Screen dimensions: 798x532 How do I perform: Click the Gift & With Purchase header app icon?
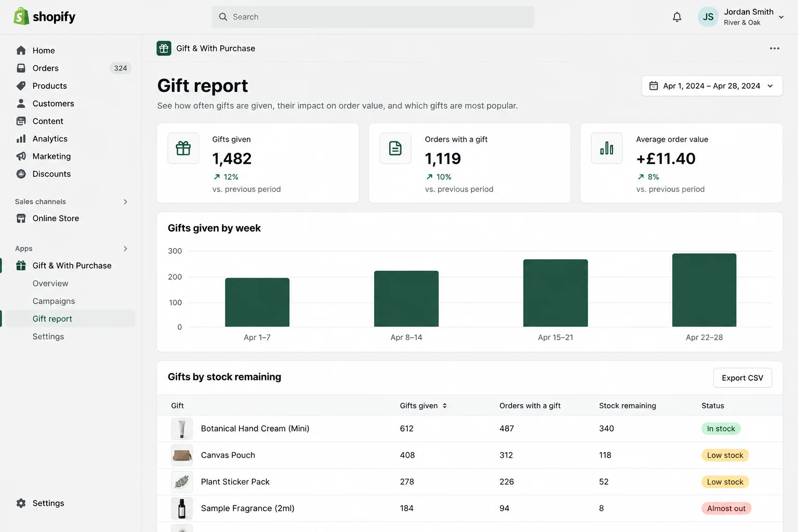pyautogui.click(x=164, y=48)
